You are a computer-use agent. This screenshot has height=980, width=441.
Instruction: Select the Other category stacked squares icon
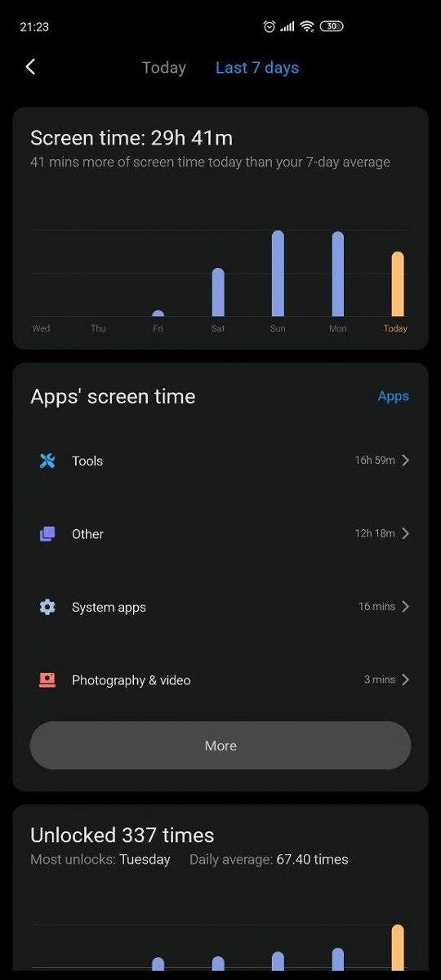click(47, 533)
